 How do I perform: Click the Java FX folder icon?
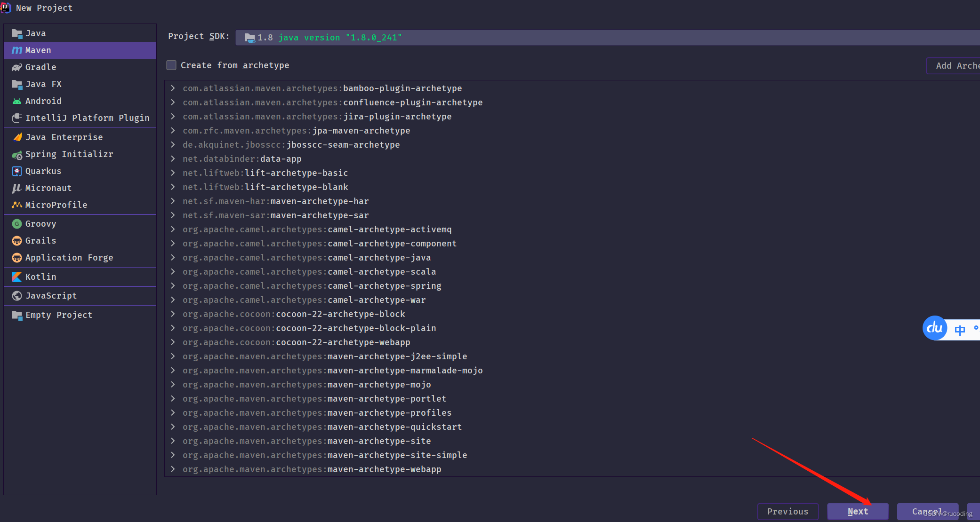point(17,84)
